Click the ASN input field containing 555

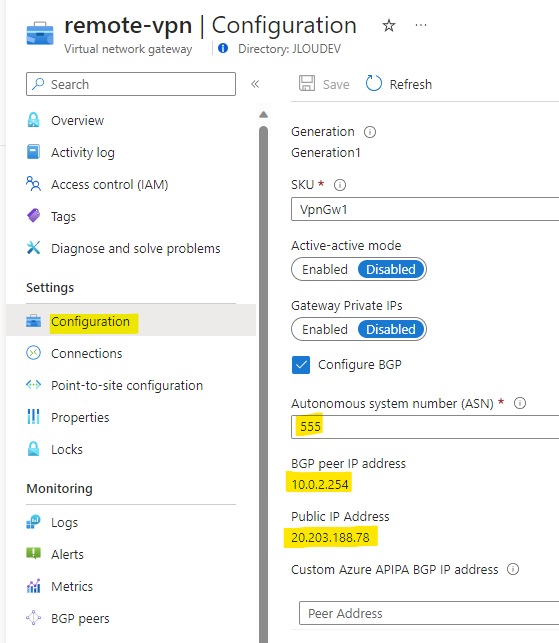tap(425, 427)
